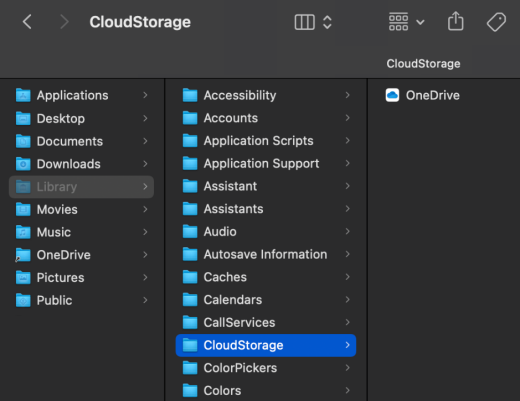
Task: Go back using the left arrow
Action: (x=27, y=22)
